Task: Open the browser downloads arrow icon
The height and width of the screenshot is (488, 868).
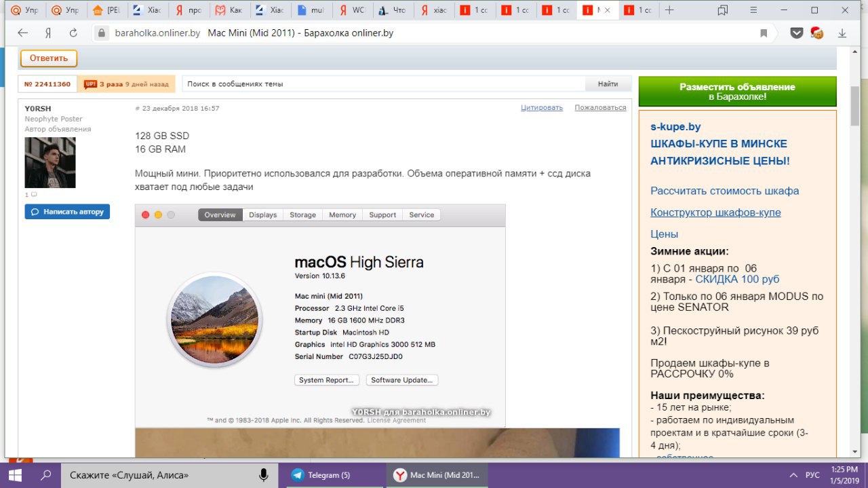Action: (x=842, y=33)
